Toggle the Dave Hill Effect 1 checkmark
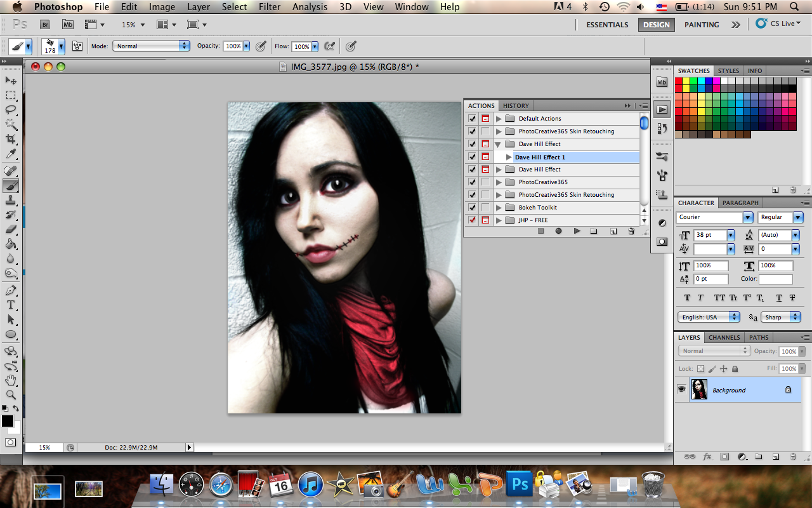 pos(472,157)
